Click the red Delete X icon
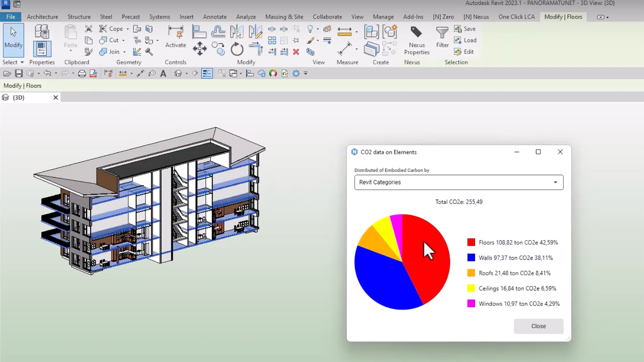Image resolution: width=644 pixels, height=362 pixels. tap(296, 52)
